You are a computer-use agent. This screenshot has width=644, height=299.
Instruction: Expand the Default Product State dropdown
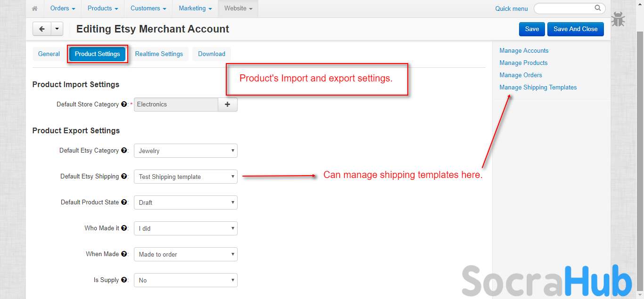click(186, 202)
